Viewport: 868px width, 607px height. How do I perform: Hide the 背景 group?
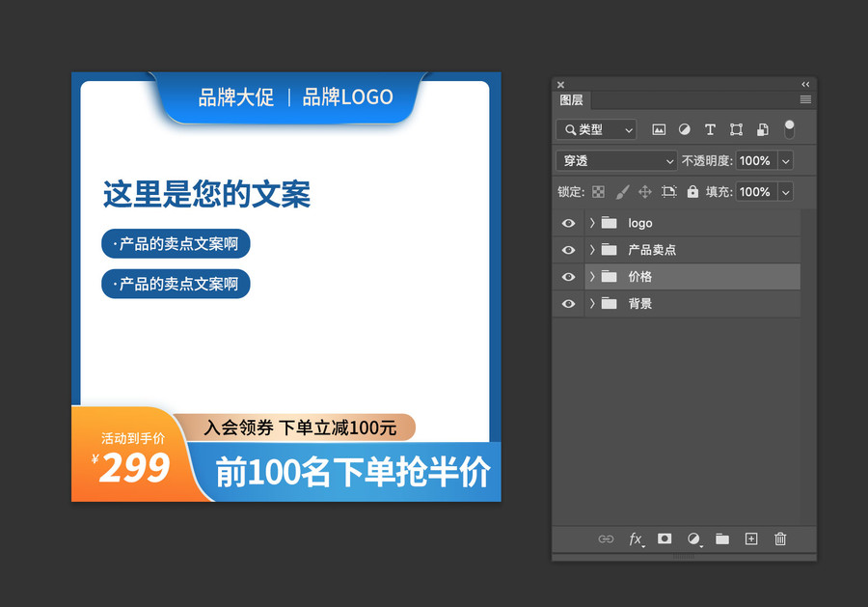click(x=568, y=303)
